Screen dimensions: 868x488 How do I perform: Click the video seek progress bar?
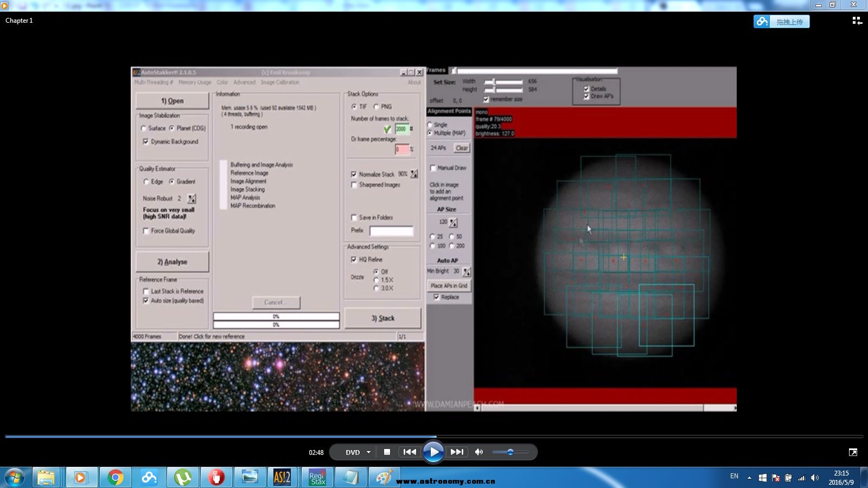click(x=434, y=436)
